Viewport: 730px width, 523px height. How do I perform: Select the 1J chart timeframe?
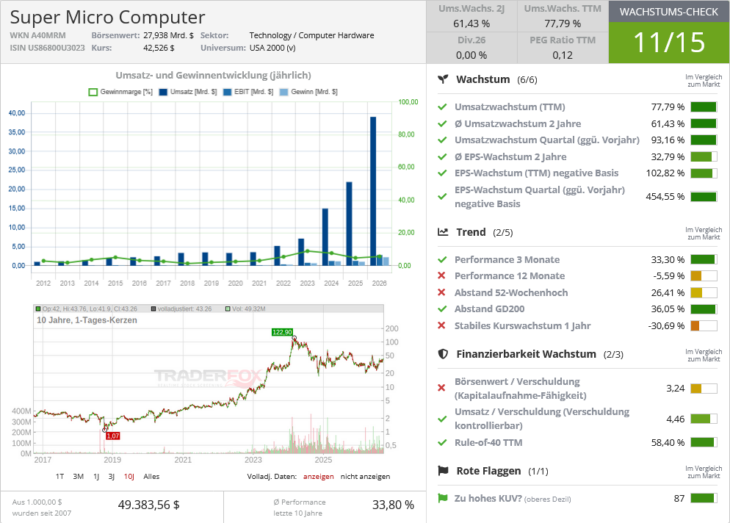click(96, 476)
